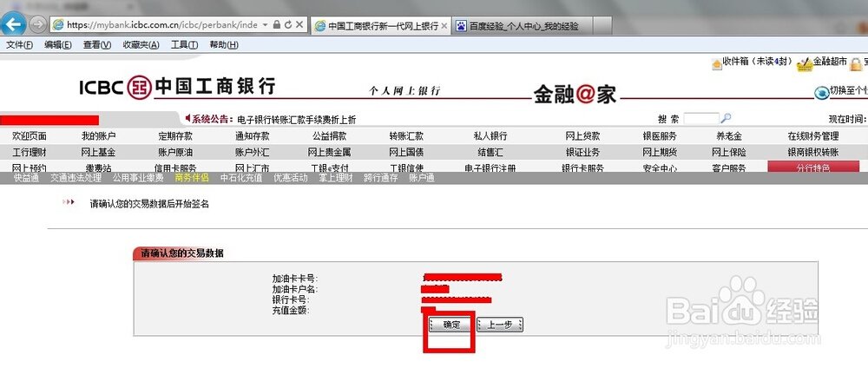Open 私人银行 navigation item

click(x=490, y=135)
